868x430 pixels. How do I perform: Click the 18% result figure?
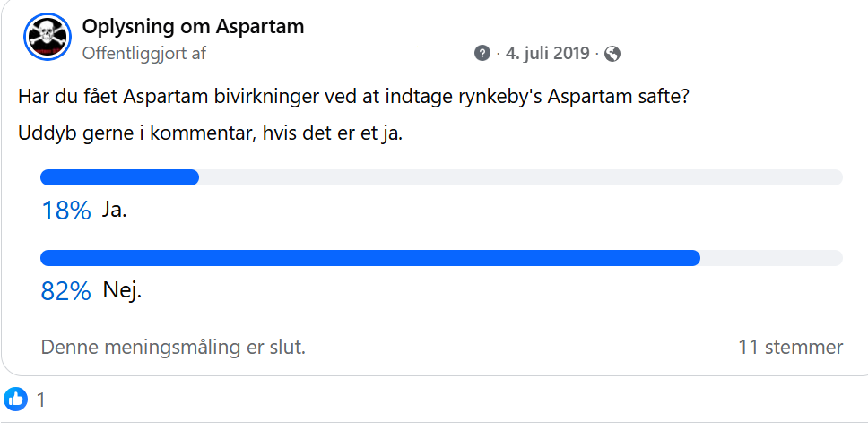[66, 211]
